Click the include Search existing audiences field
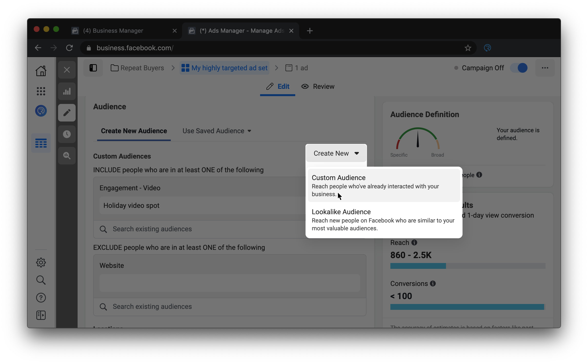Screen dimensions: 588x364 [199, 229]
